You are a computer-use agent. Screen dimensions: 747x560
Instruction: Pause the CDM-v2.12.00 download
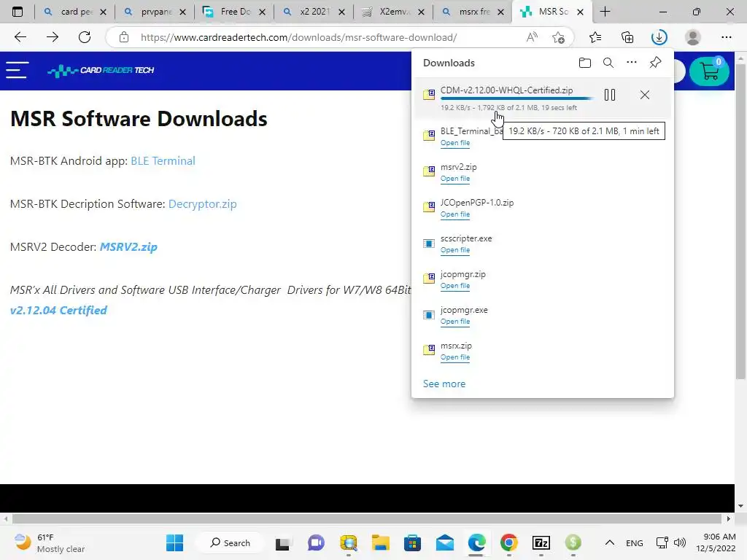pyautogui.click(x=610, y=95)
